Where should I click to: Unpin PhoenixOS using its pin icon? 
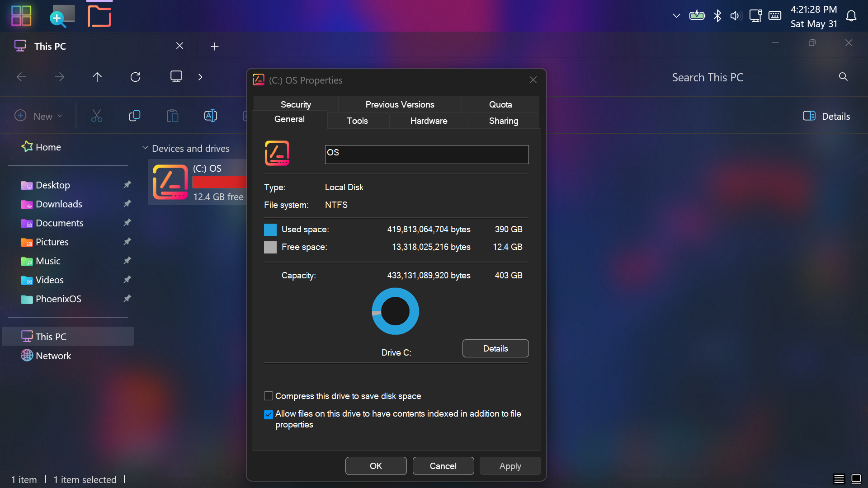(127, 298)
